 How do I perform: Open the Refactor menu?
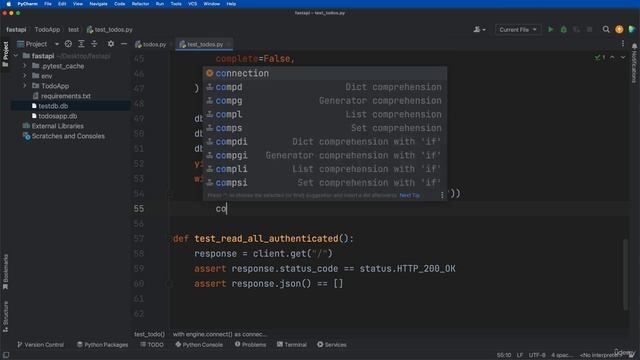[x=140, y=4]
